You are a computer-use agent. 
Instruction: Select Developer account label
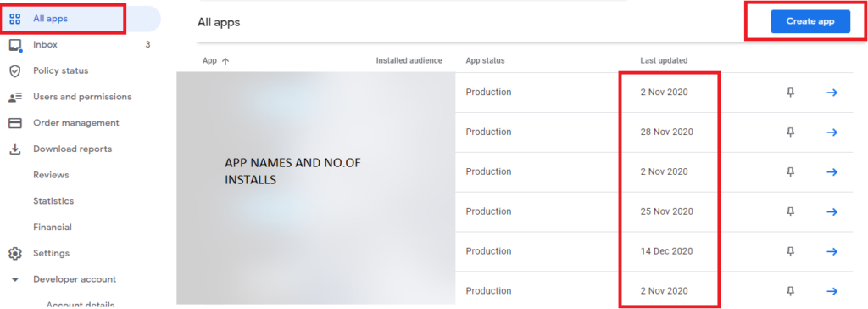(x=75, y=279)
